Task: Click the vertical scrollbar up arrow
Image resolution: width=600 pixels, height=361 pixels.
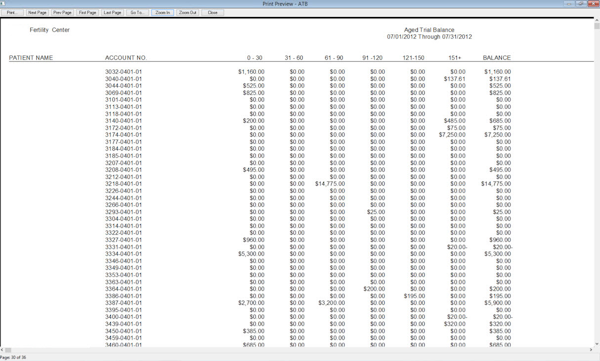Action: coord(597,19)
